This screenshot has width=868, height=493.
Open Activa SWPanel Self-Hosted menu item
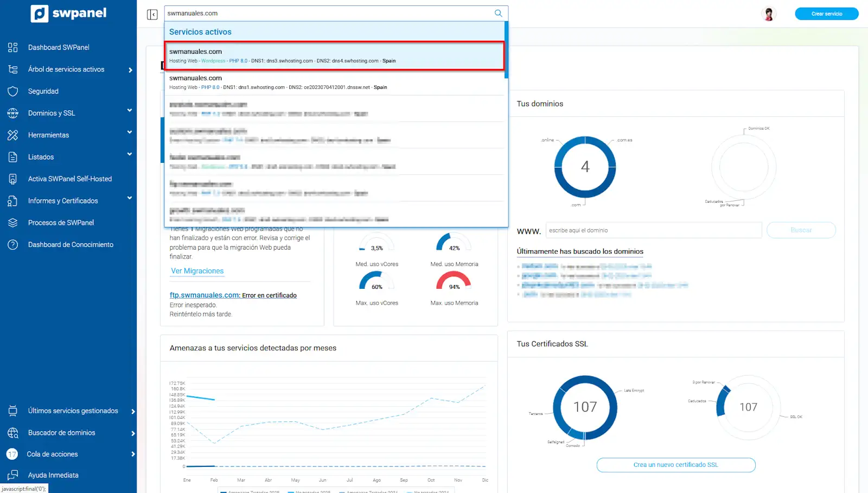click(69, 179)
